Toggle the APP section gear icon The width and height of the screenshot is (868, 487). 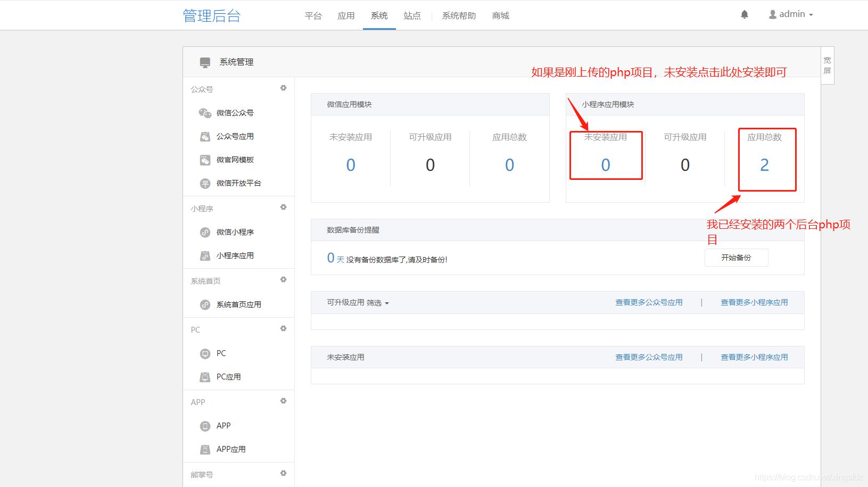tap(283, 401)
